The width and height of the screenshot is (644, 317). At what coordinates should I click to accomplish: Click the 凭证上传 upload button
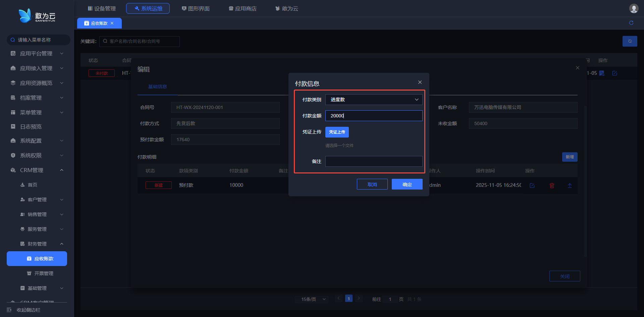point(337,132)
